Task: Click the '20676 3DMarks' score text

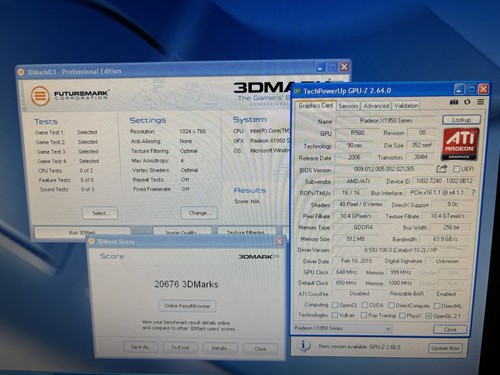Action: point(186,284)
